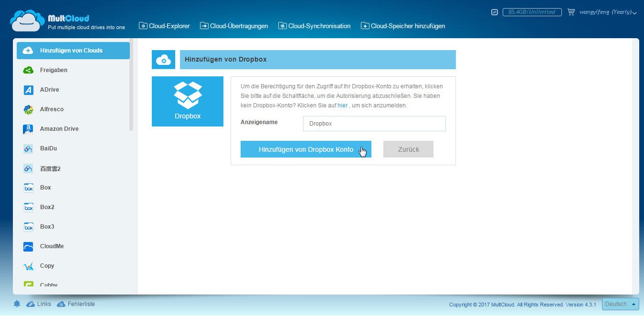The image size is (644, 316).
Task: Click the Box3 icon in sidebar
Action: 28,227
